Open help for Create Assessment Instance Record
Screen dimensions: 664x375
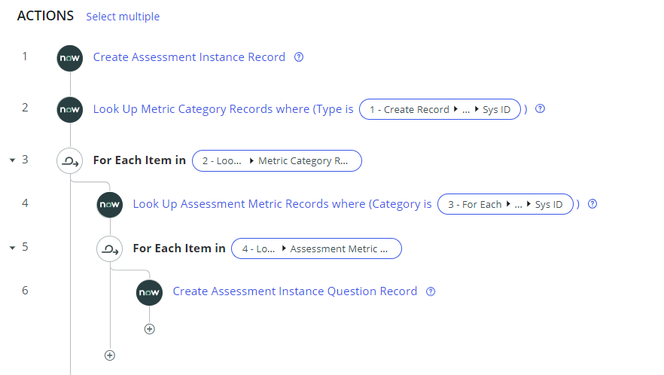(299, 57)
